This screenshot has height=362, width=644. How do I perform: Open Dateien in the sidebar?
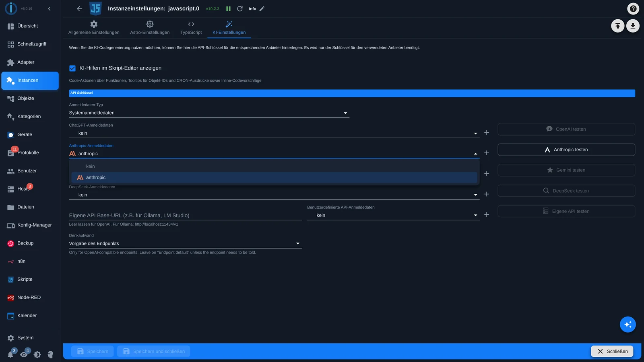30,207
